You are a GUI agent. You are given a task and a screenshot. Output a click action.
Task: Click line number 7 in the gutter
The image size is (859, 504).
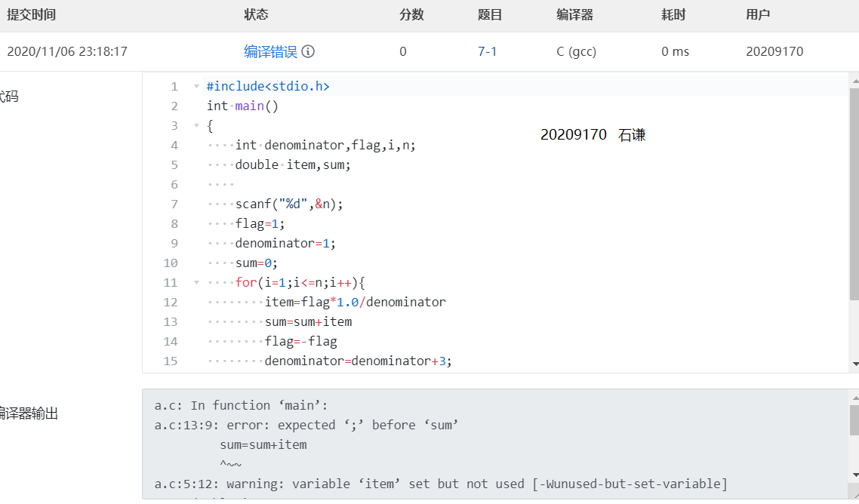pyautogui.click(x=174, y=204)
